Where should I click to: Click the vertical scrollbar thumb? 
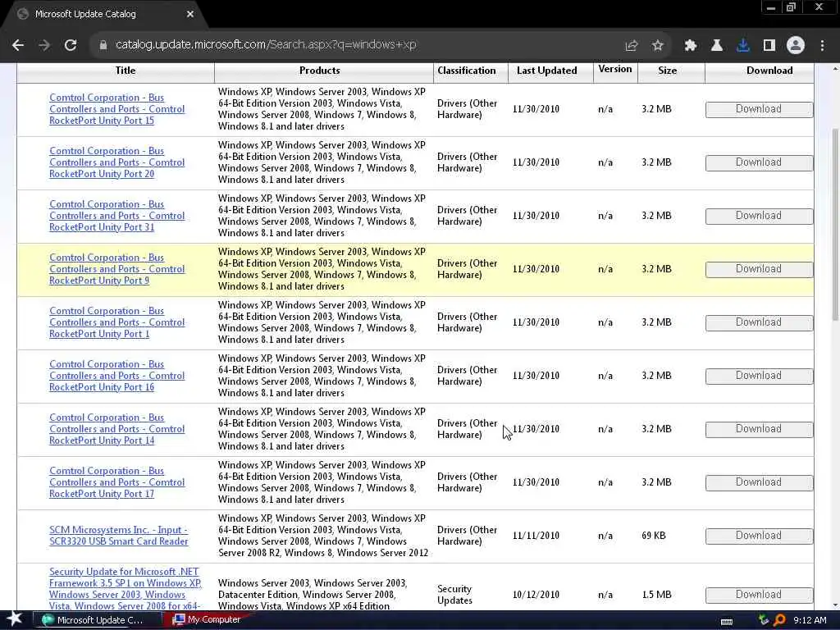[835, 225]
